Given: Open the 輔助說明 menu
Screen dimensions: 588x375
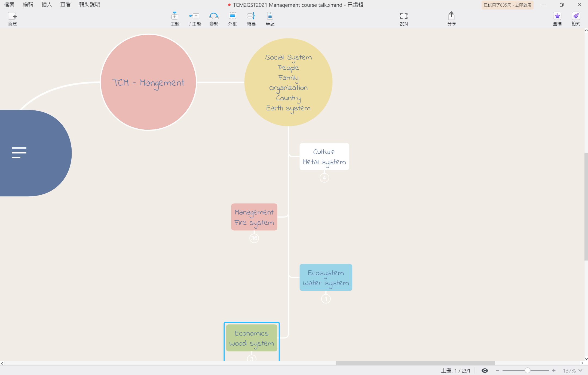Looking at the screenshot, I should point(90,5).
